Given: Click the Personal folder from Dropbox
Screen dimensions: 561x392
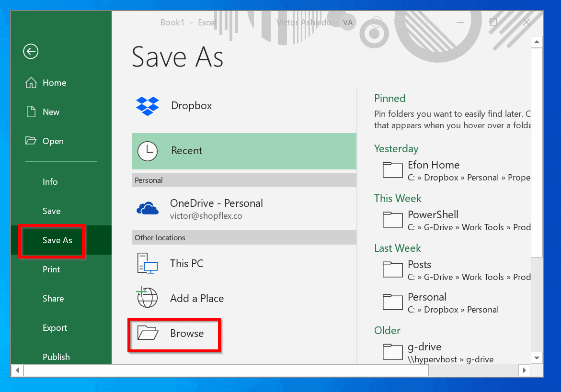Looking at the screenshot, I should pyautogui.click(x=392, y=302).
